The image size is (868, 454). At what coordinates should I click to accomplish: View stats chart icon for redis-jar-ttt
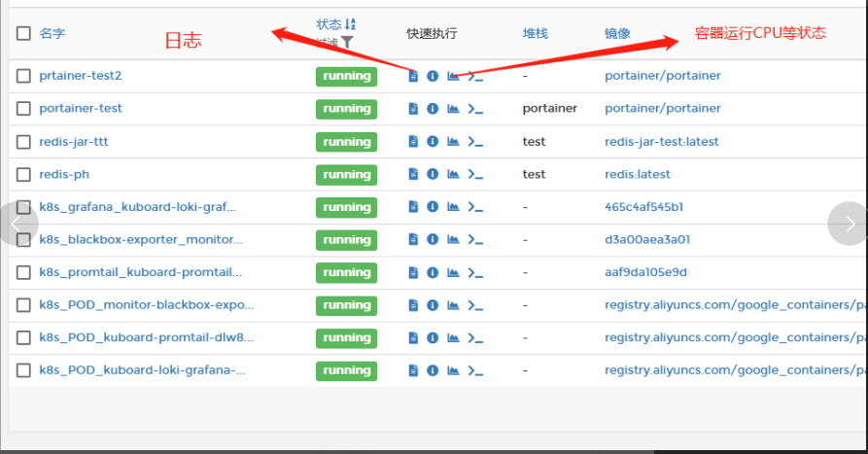(453, 141)
